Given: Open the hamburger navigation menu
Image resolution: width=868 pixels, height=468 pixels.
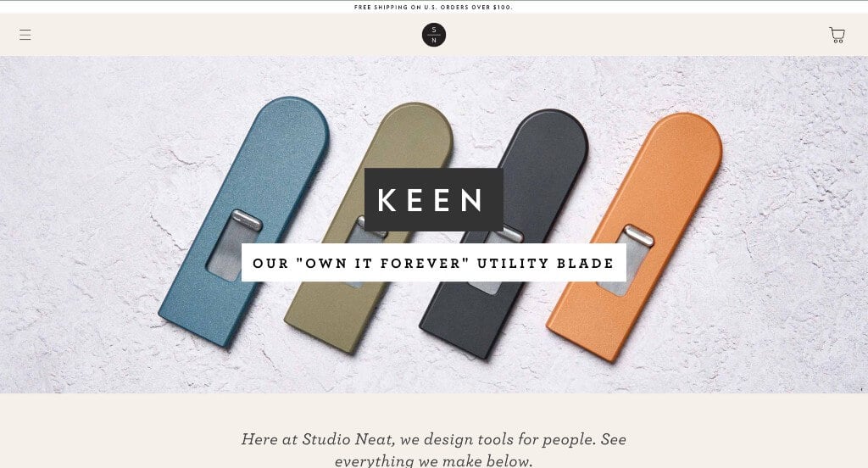Looking at the screenshot, I should [25, 35].
